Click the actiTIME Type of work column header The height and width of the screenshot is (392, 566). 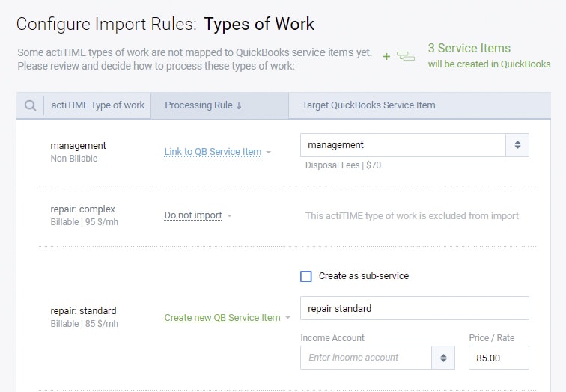[x=97, y=105]
